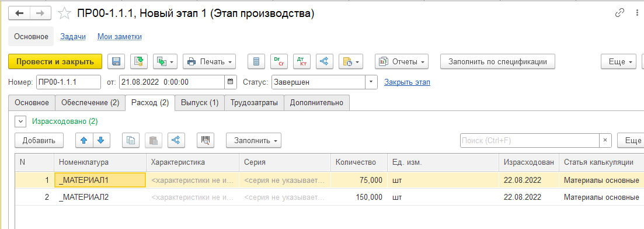This screenshot has height=229, width=644.
Task: Click Заполнить по спецификации button
Action: pyautogui.click(x=497, y=62)
